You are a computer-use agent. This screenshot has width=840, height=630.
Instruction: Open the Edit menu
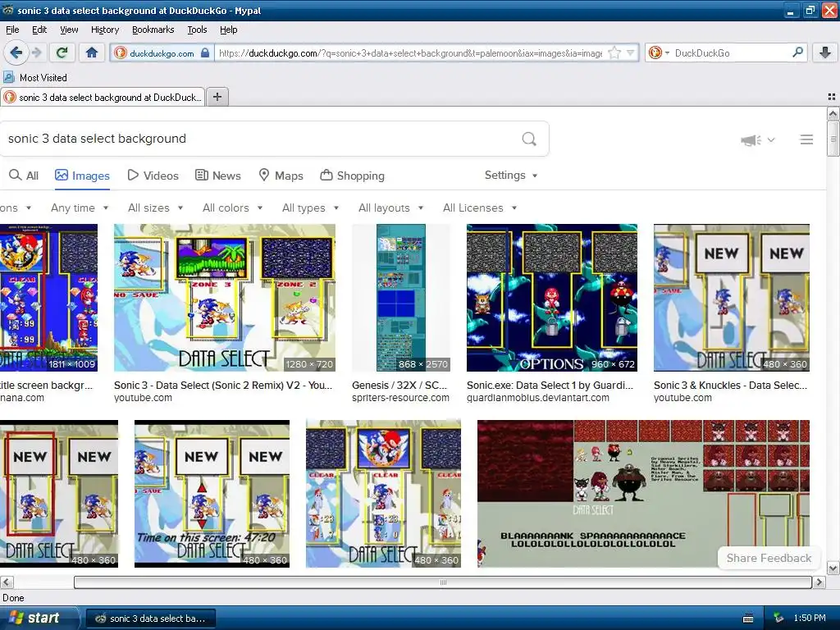[x=39, y=30]
